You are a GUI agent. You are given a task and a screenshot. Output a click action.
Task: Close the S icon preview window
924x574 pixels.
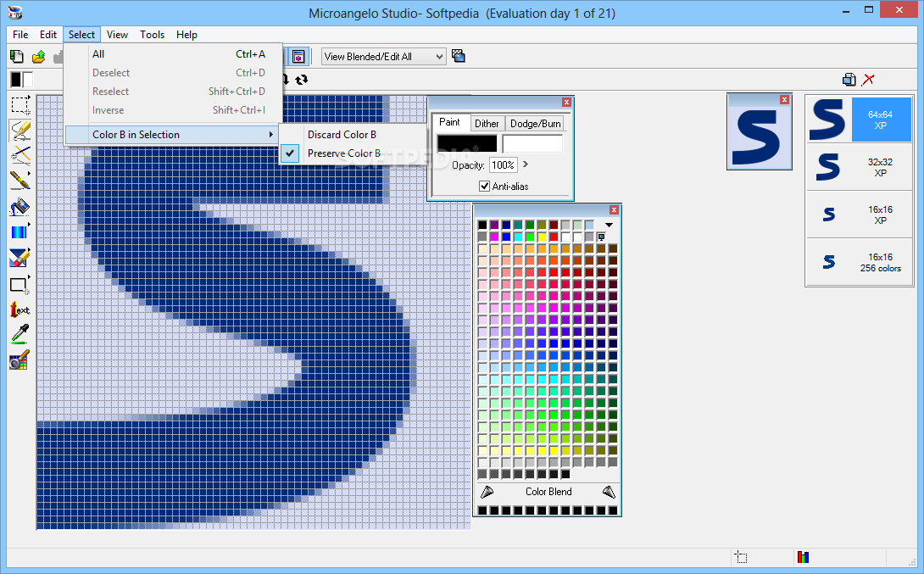tap(784, 99)
